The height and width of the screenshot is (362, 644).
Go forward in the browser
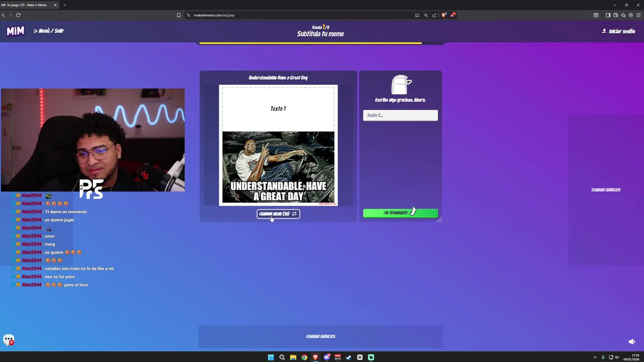10,15
